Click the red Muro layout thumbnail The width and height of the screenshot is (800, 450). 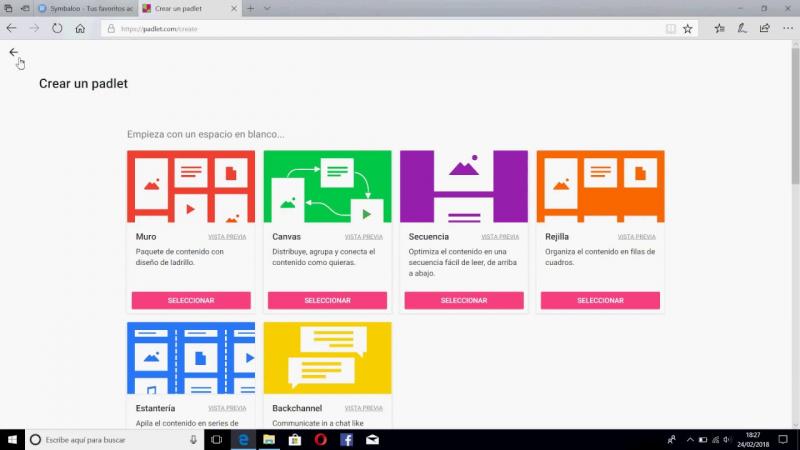pos(191,186)
